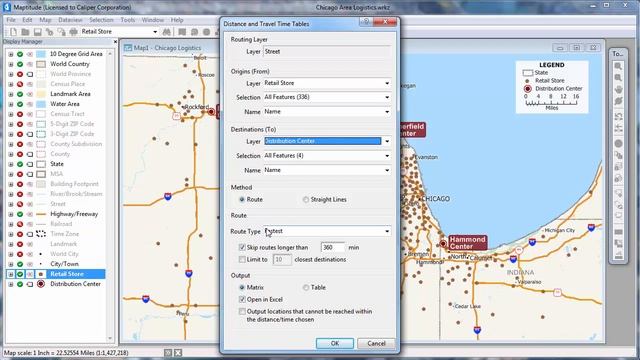Image resolution: width=640 pixels, height=360 pixels.
Task: Open the Tools menu
Action: (128, 20)
